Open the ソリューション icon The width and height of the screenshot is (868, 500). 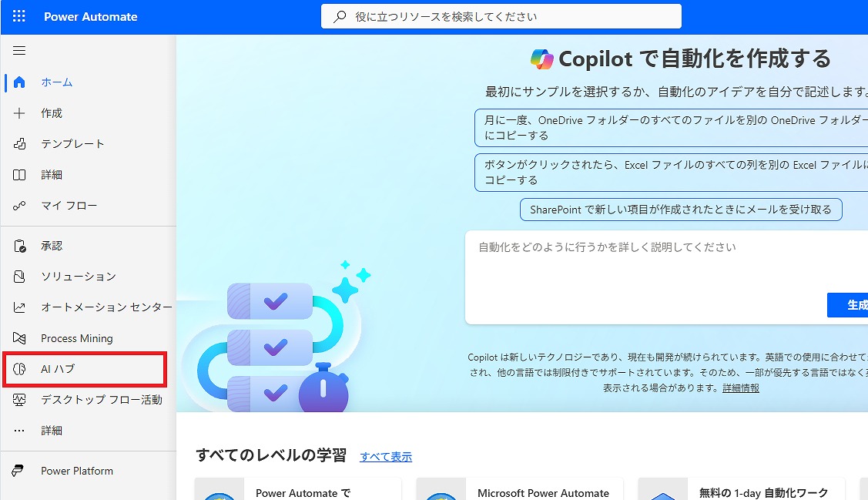click(x=20, y=277)
